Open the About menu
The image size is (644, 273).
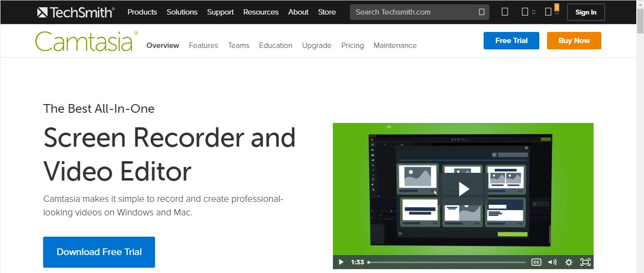click(x=298, y=12)
